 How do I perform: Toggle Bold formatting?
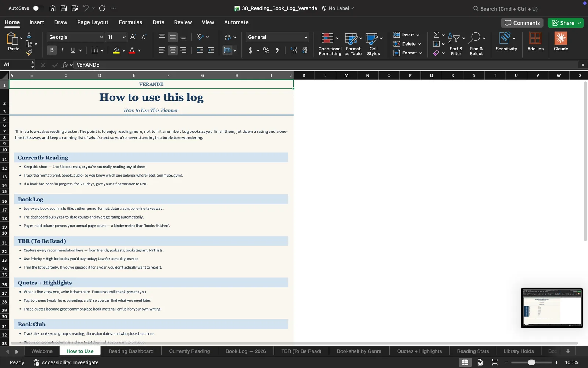click(x=52, y=50)
